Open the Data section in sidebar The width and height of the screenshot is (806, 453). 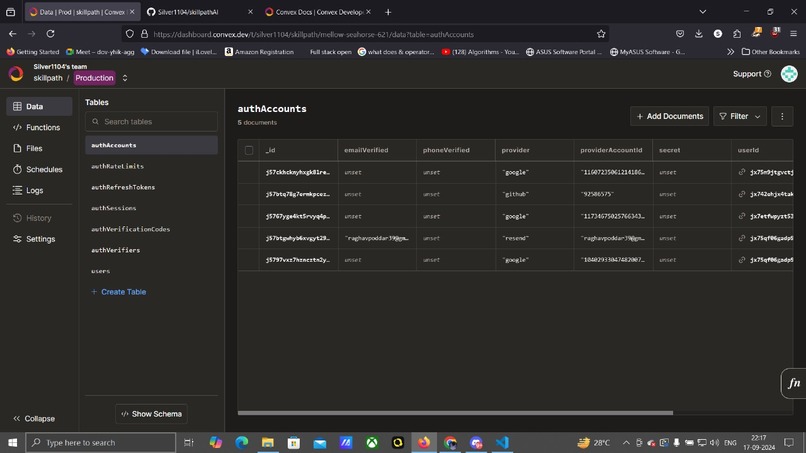tap(39, 106)
